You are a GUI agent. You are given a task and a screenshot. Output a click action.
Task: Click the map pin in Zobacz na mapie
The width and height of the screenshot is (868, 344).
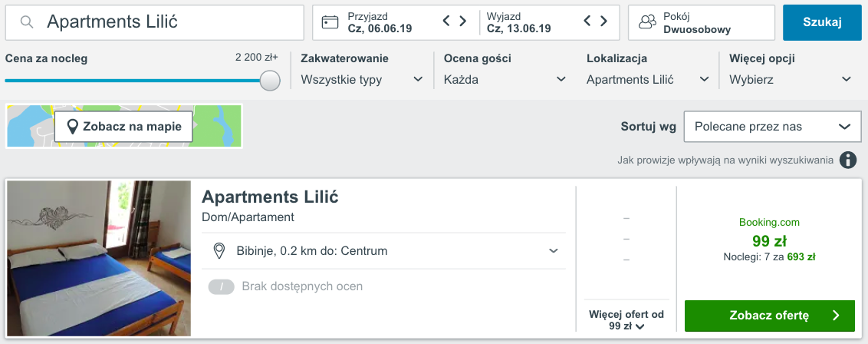click(72, 127)
